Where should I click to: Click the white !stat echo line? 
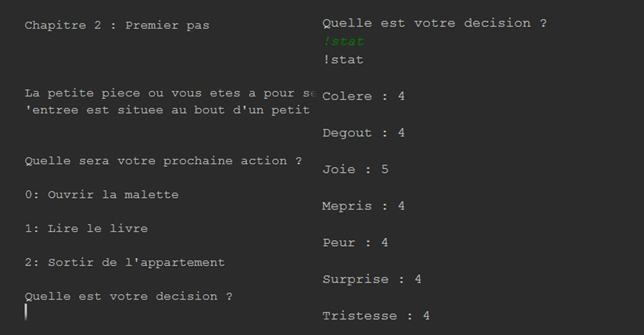tap(343, 60)
